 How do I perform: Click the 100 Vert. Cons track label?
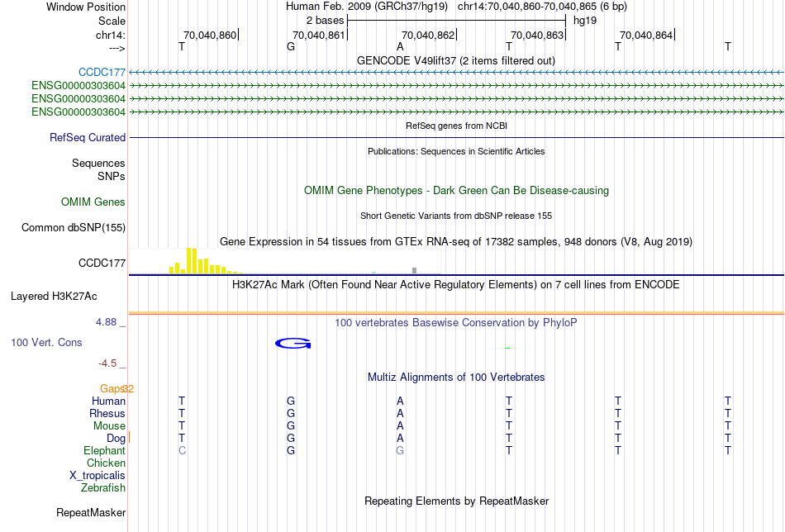point(46,343)
